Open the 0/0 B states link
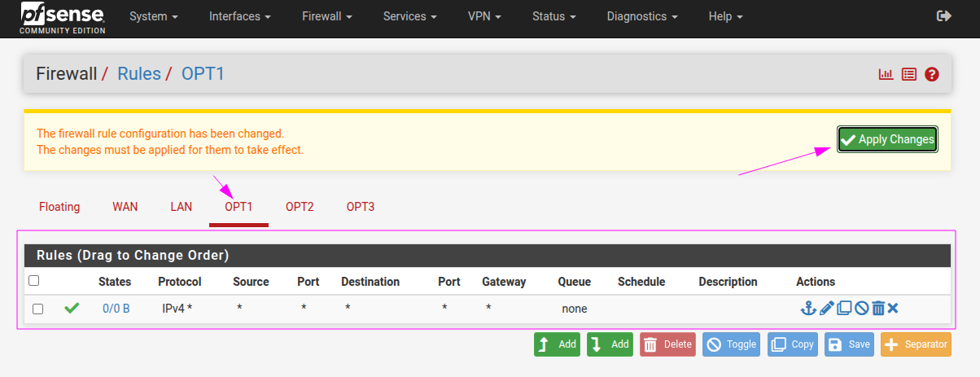This screenshot has height=377, width=980. 116,309
